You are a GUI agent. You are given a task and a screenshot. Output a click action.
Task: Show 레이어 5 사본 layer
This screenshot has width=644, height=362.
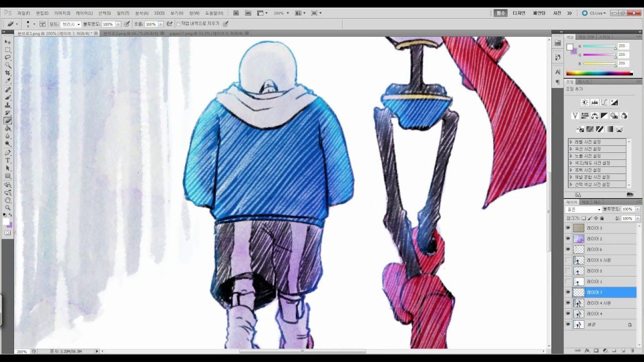click(568, 260)
